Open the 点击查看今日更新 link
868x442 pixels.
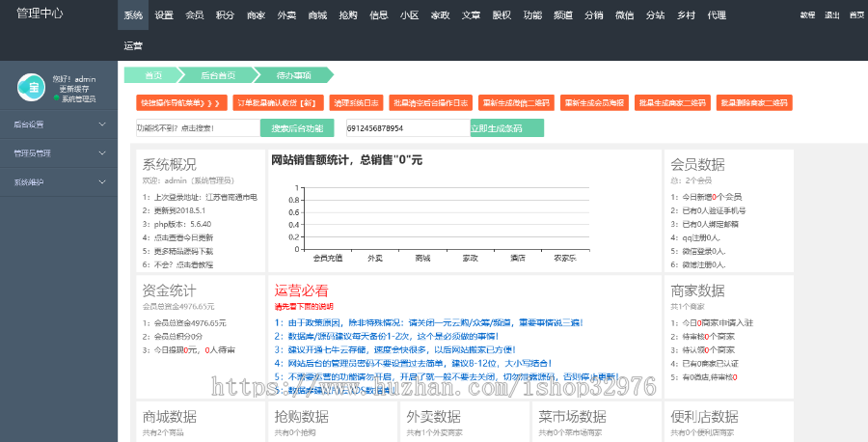(x=183, y=237)
